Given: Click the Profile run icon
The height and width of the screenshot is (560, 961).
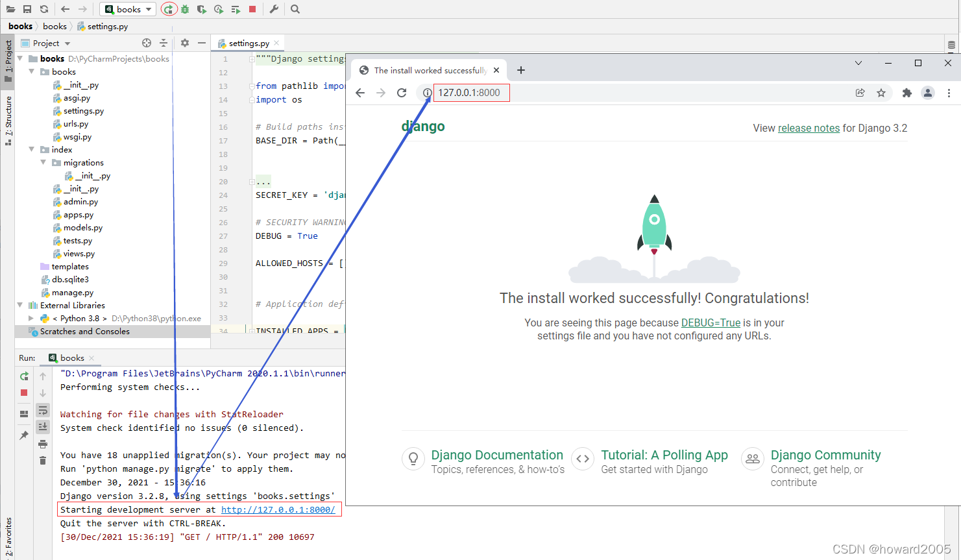Looking at the screenshot, I should tap(219, 9).
